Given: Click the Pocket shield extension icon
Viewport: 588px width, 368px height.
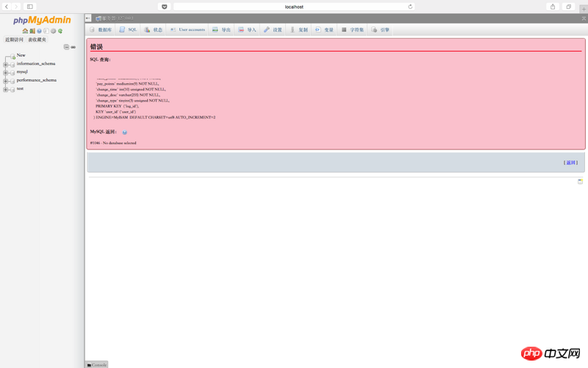Looking at the screenshot, I should [x=164, y=7].
